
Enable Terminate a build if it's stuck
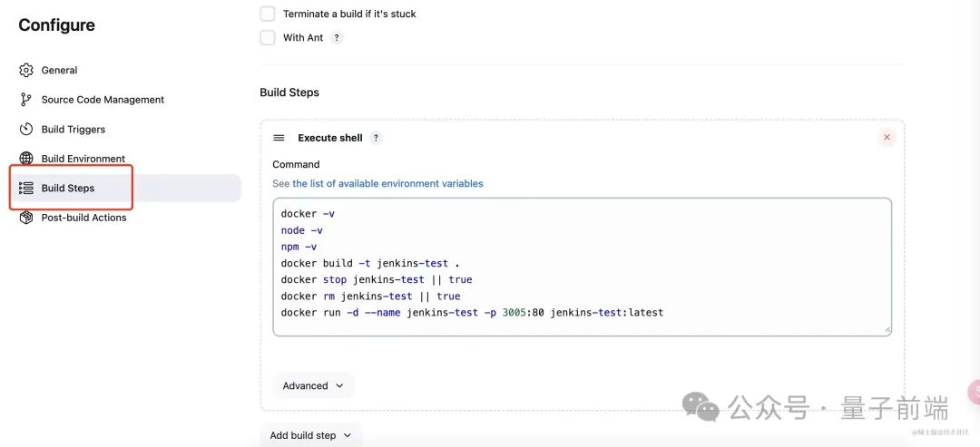(x=268, y=14)
